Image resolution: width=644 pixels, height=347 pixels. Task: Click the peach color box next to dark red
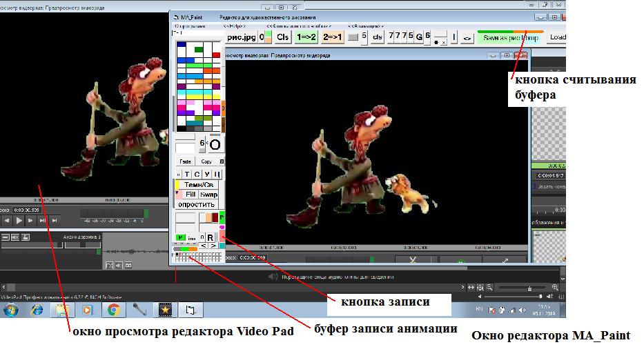208,217
